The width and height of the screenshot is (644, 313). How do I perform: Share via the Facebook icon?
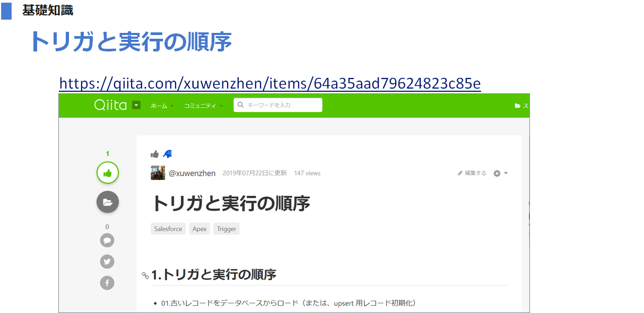tap(107, 283)
